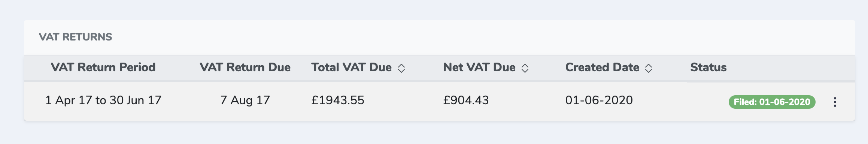The width and height of the screenshot is (868, 144).
Task: Click the £1943.55 total VAT value
Action: point(338,100)
